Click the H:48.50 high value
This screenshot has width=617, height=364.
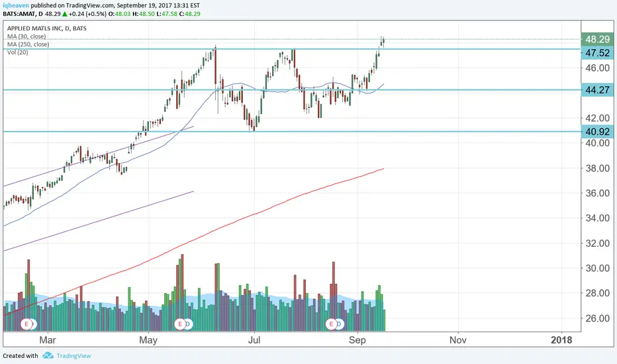(x=143, y=14)
